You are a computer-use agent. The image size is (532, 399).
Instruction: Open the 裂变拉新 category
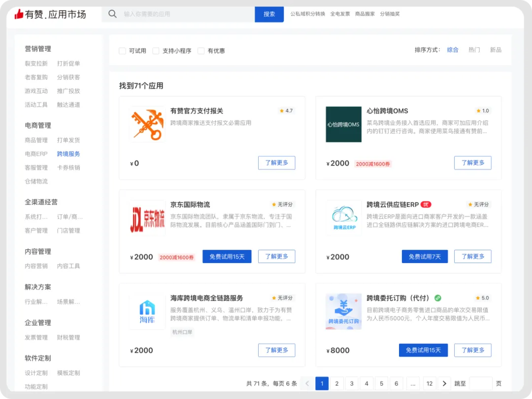pyautogui.click(x=36, y=64)
